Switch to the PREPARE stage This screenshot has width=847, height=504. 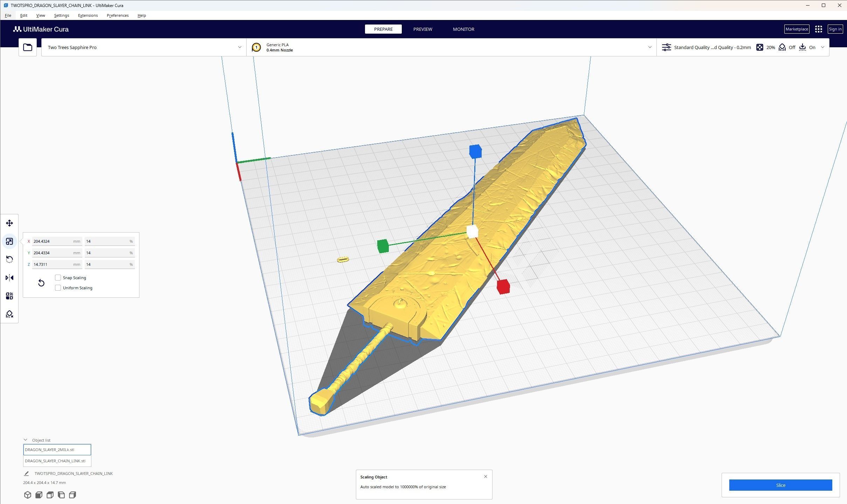383,29
